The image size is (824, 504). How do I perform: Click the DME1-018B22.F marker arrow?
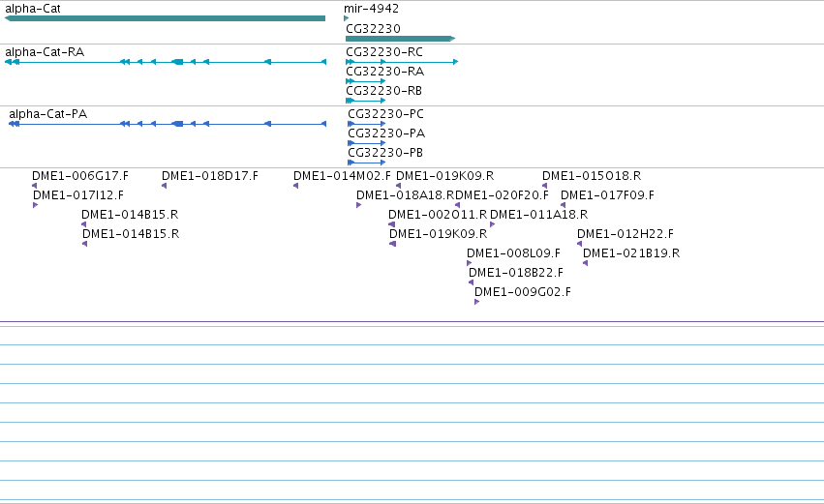[471, 282]
